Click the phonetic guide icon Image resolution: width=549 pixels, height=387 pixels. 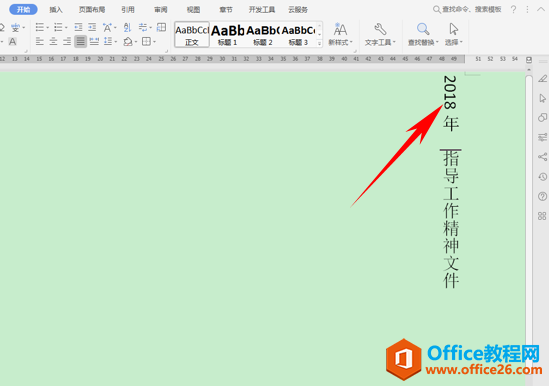coord(15,27)
